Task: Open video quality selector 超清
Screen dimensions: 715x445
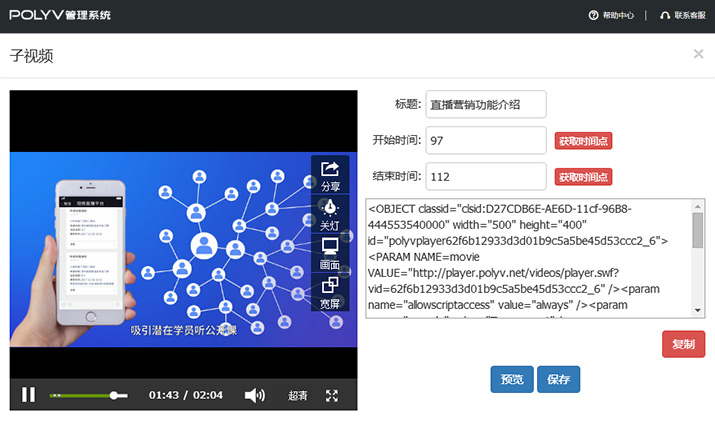Action: (298, 396)
